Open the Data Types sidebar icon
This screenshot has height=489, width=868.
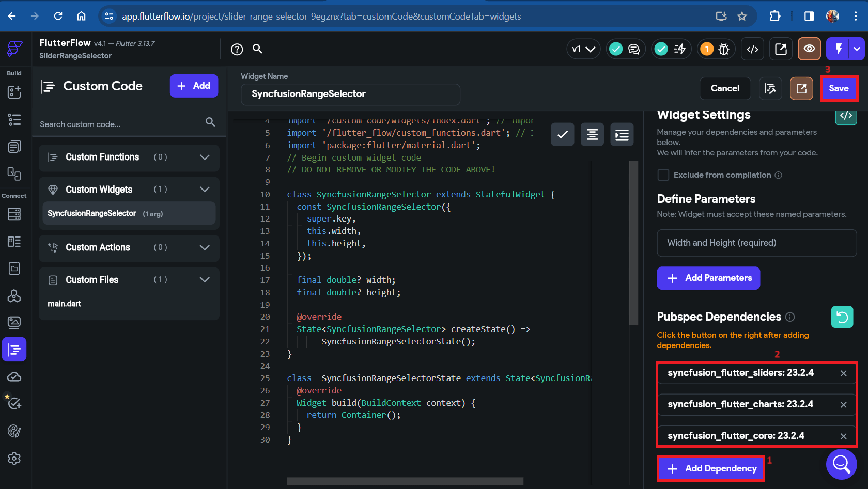[14, 241]
